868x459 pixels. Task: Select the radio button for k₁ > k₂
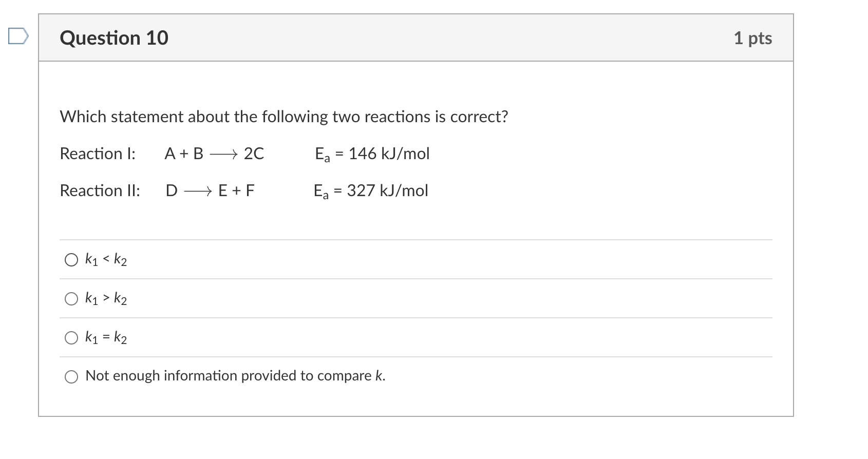[x=71, y=298]
